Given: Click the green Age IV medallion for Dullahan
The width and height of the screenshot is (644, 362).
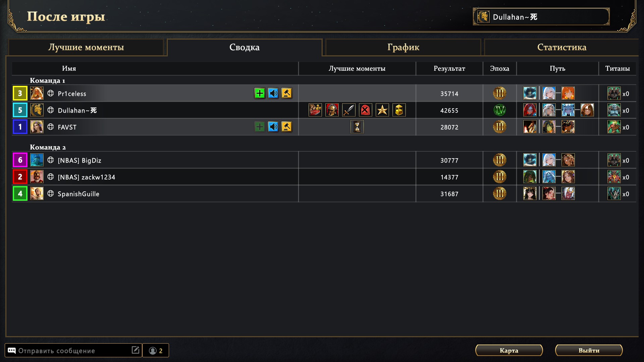Looking at the screenshot, I should pyautogui.click(x=499, y=110).
